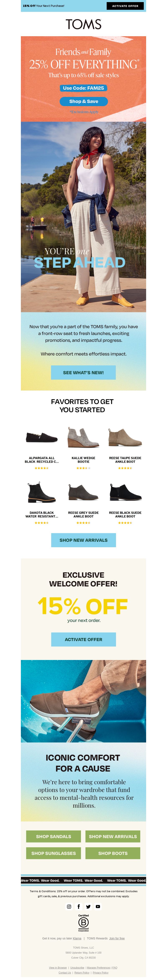Click the Shop Sandals button
Image resolution: width=167 pixels, height=980 pixels.
pyautogui.click(x=53, y=836)
